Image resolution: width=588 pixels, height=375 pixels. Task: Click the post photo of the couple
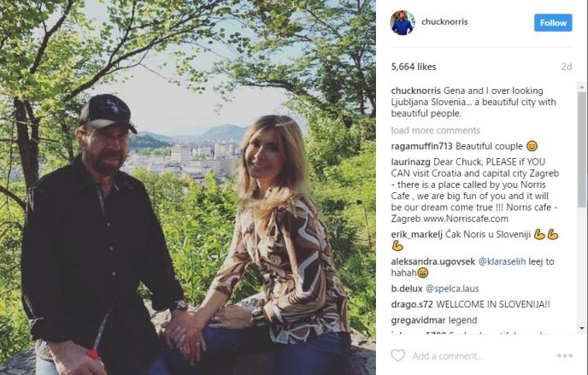tap(188, 187)
